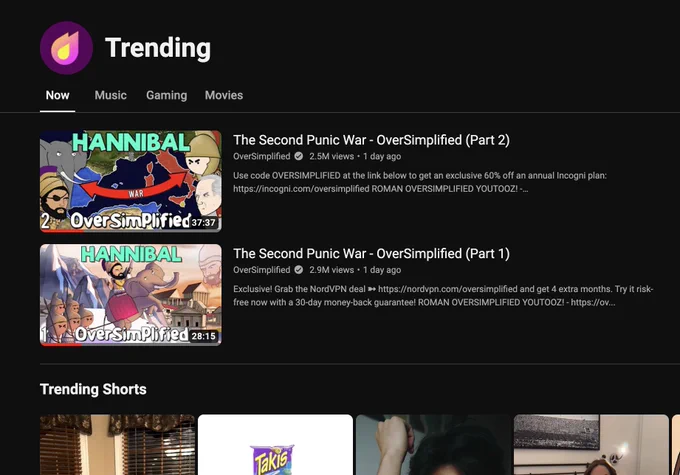Click the Trending flame avatar icon
Viewport: 680px width, 475px height.
coord(66,48)
